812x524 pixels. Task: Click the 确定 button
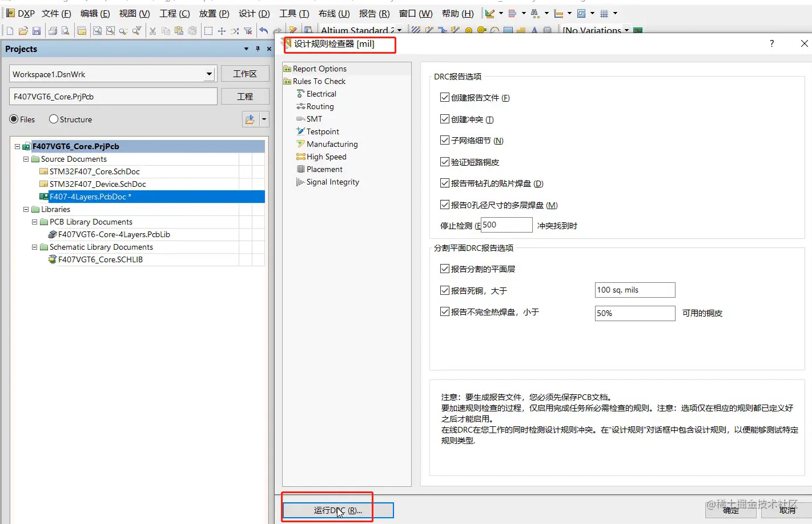click(731, 510)
